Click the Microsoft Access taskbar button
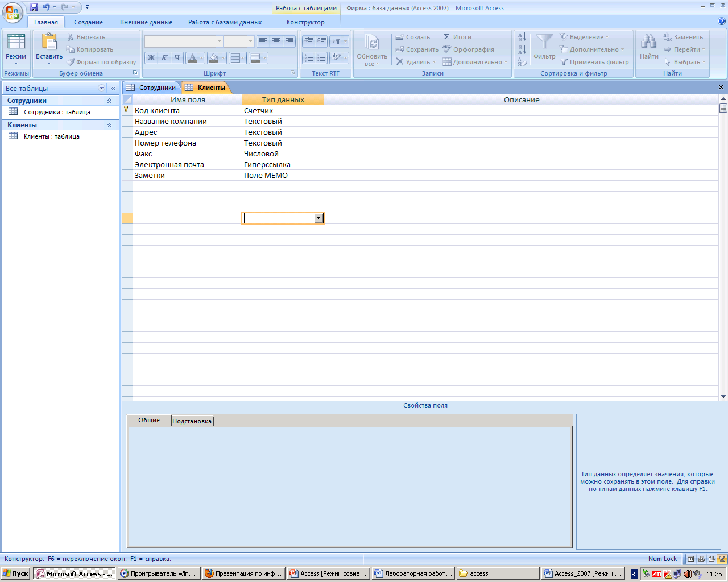 tap(75, 573)
